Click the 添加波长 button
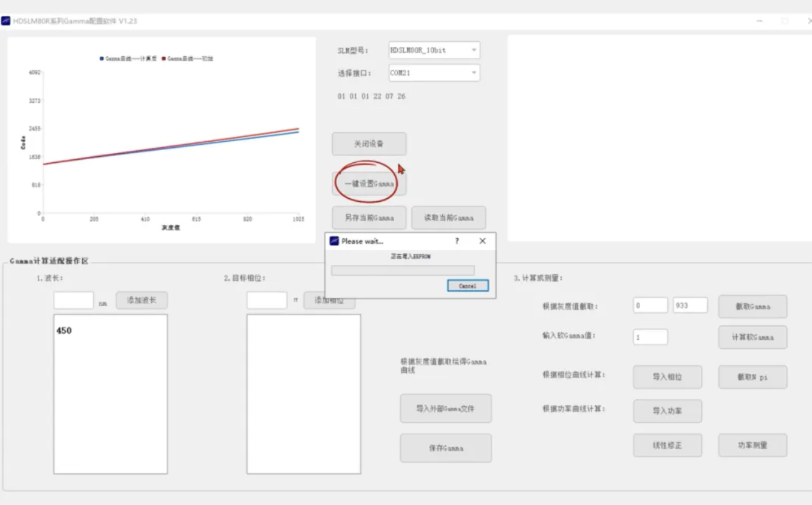 click(142, 300)
